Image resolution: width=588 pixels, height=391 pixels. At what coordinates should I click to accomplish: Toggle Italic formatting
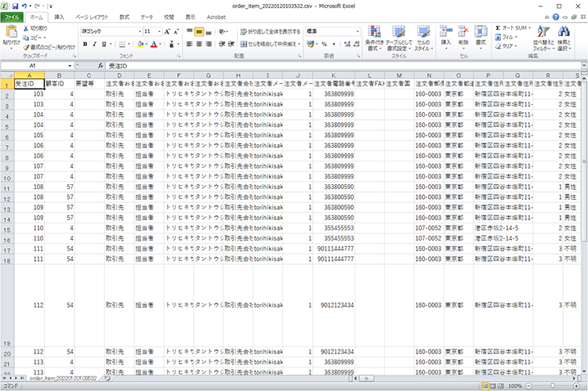94,45
